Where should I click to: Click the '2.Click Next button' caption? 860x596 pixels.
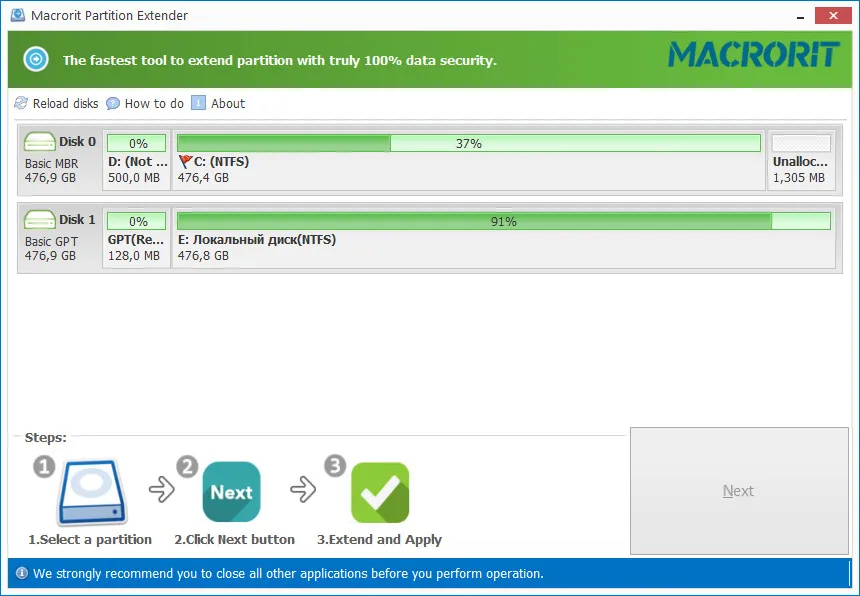(234, 540)
